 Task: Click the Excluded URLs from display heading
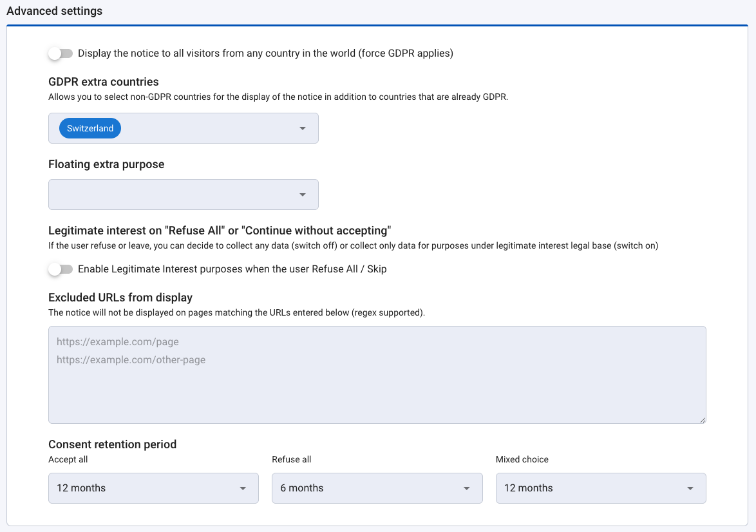(x=120, y=298)
